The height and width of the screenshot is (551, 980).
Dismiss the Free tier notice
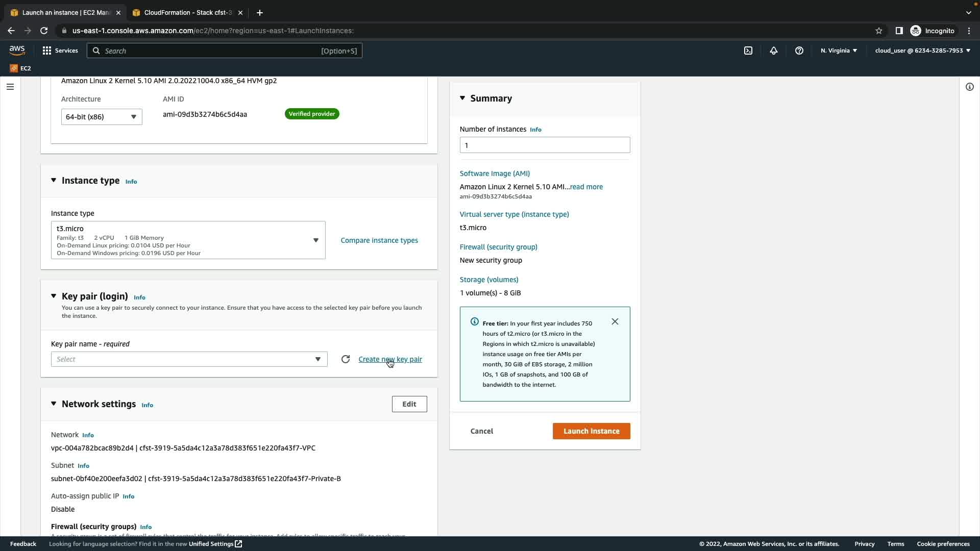coord(615,321)
